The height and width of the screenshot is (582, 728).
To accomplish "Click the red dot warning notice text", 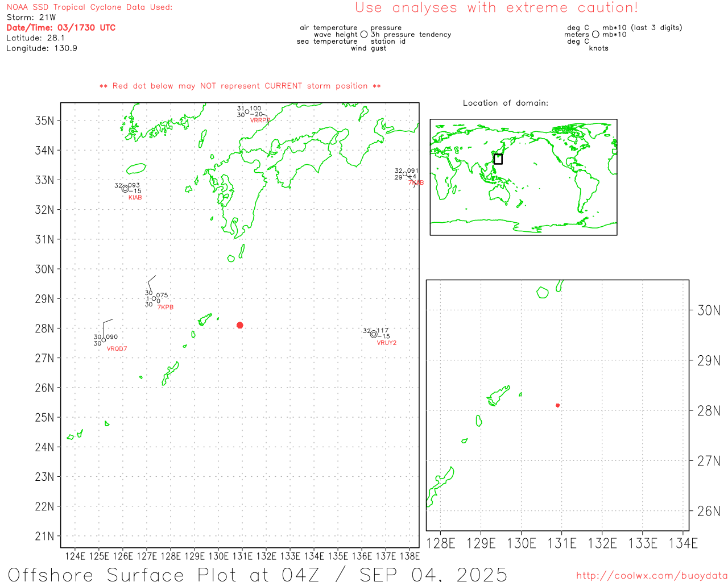I will tap(240, 86).
